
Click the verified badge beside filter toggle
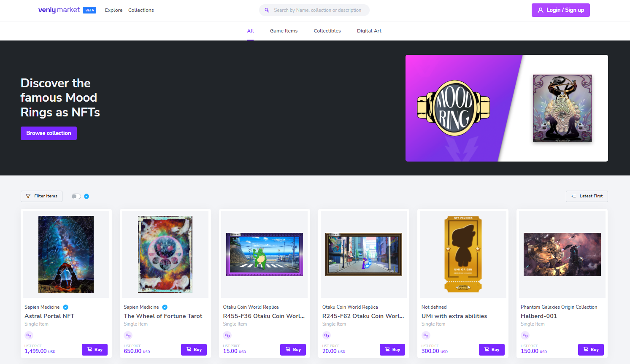(x=87, y=196)
